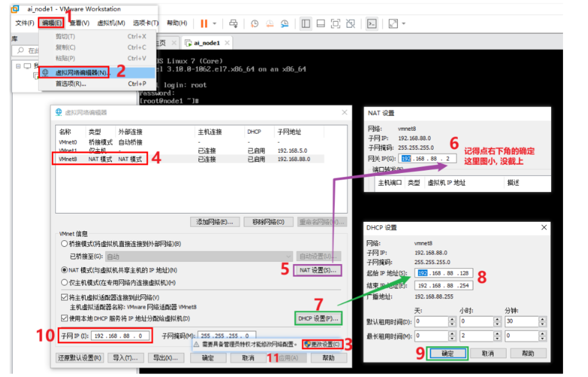Open the 文件(F) menu
This screenshot has width=588, height=377.
(25, 23)
